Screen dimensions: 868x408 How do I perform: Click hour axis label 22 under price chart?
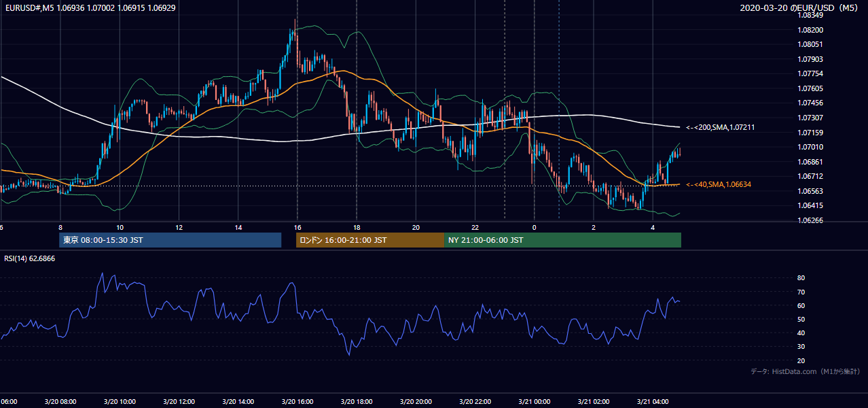point(475,227)
